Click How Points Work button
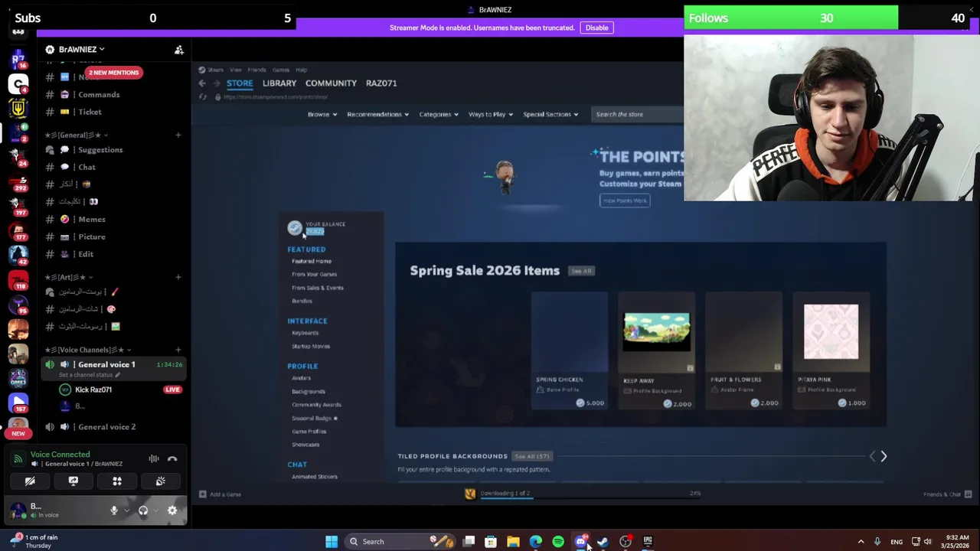 [625, 201]
